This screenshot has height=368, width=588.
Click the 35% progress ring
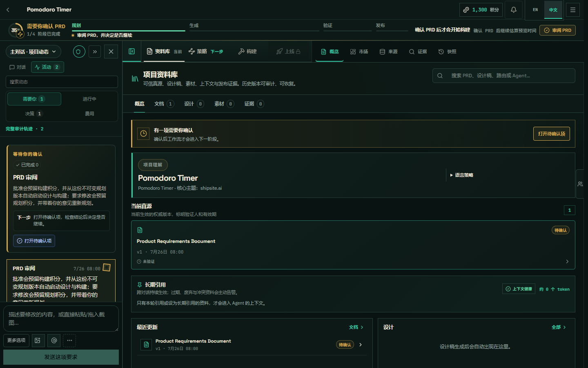coord(16,30)
